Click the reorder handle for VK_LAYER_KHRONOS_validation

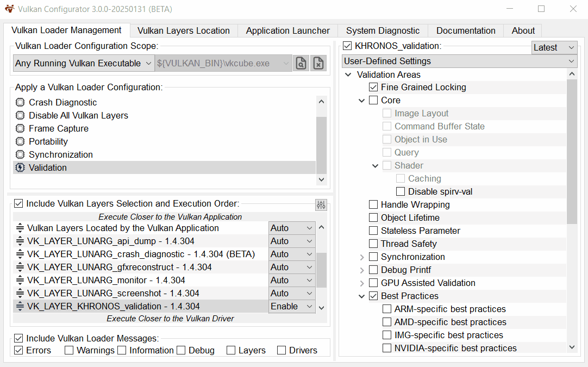point(20,306)
